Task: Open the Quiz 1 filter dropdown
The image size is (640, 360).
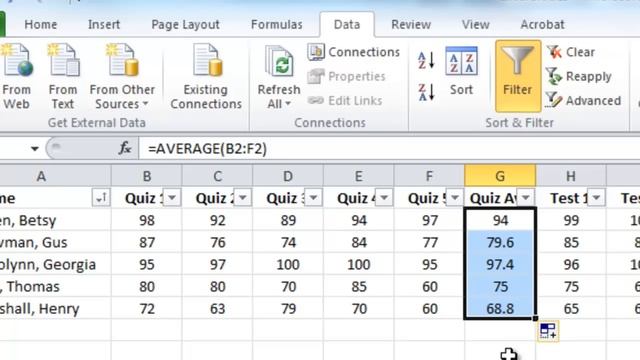Action: point(172,198)
